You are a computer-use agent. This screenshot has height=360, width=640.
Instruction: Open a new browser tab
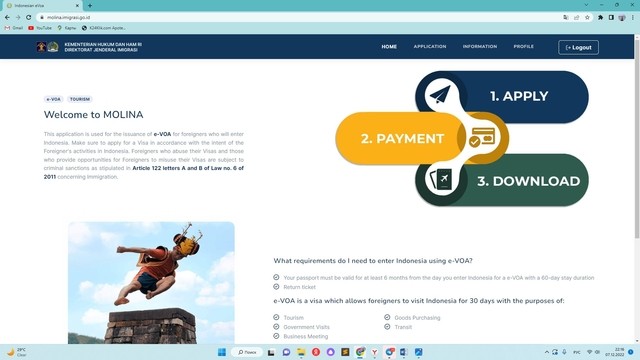(90, 6)
